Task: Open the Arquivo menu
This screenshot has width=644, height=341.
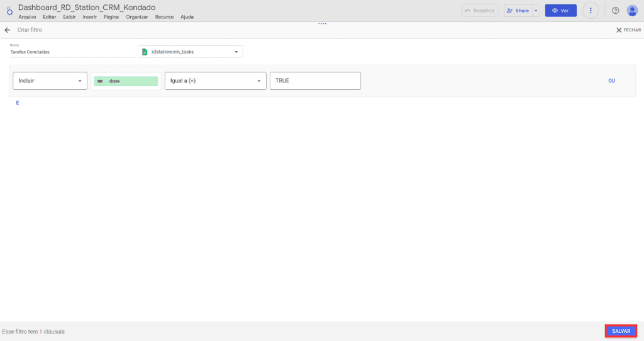Action: [x=27, y=17]
